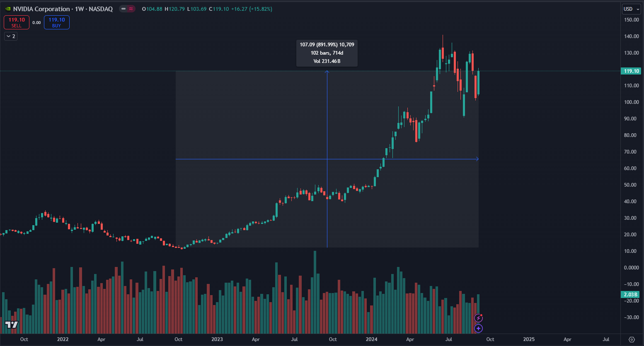Click the NVIDIA logo icon
Viewport: 644px width, 346px height.
(x=8, y=9)
